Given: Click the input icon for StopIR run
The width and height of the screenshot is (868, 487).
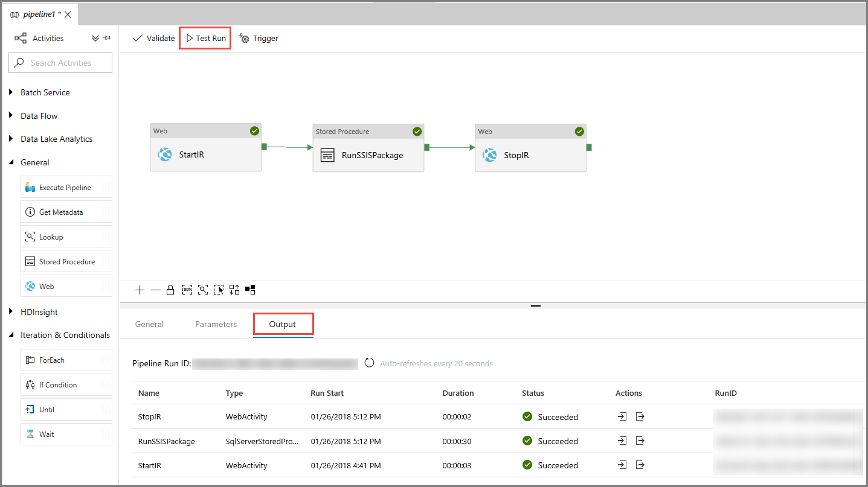Looking at the screenshot, I should pos(622,416).
